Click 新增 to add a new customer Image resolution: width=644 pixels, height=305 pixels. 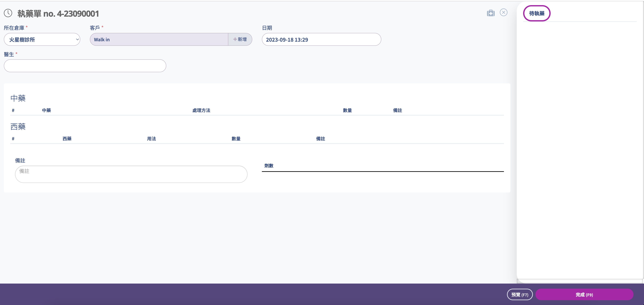click(x=240, y=39)
